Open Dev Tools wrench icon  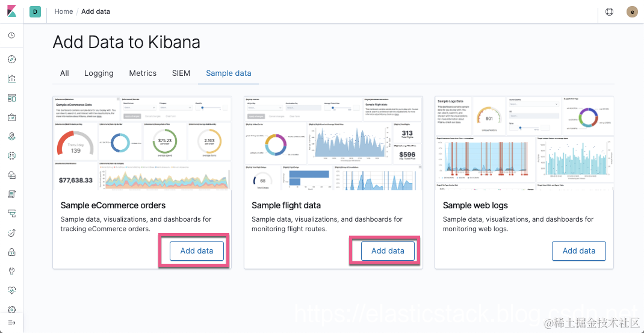point(11,271)
